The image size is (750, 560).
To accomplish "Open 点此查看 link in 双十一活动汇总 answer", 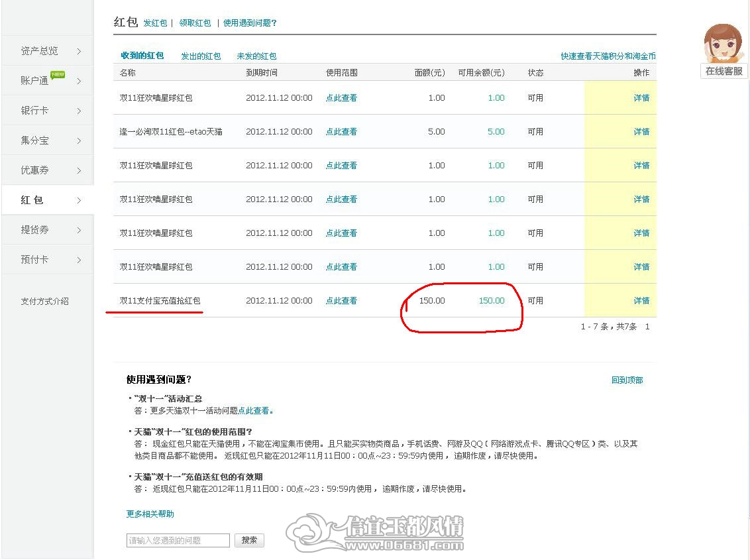I will (254, 411).
